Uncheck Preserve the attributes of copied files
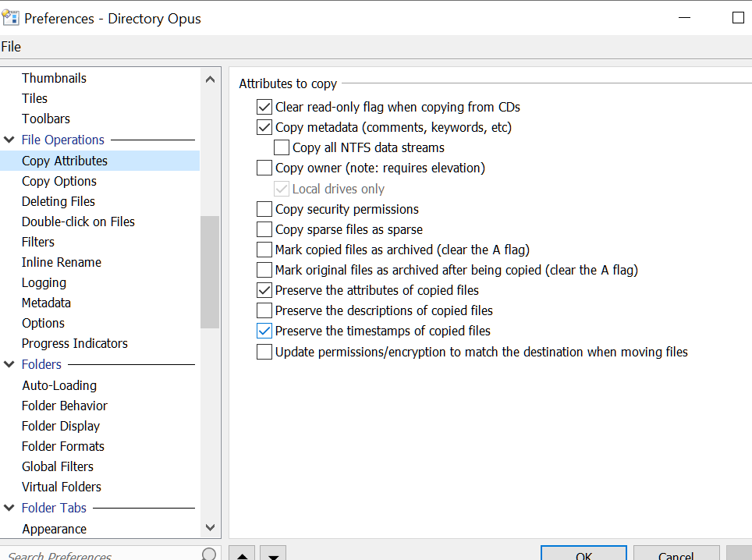Viewport: 752px width, 560px height. [x=264, y=291]
